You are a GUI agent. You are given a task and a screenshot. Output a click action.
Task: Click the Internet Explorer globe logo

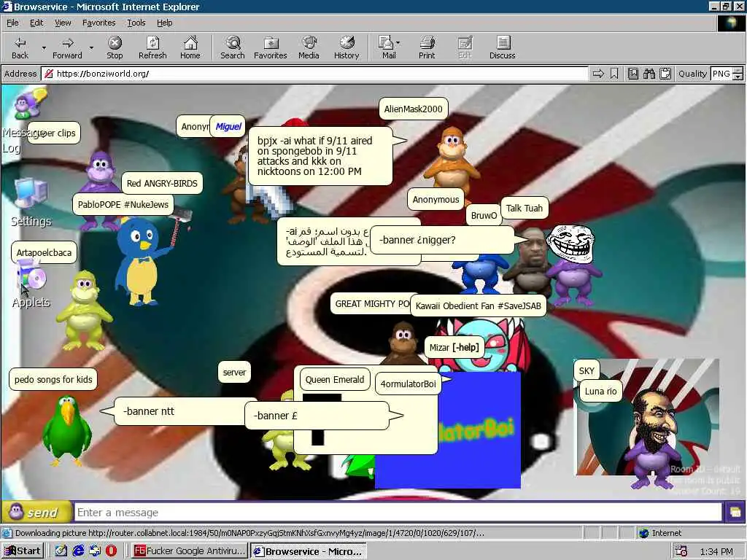(731, 23)
